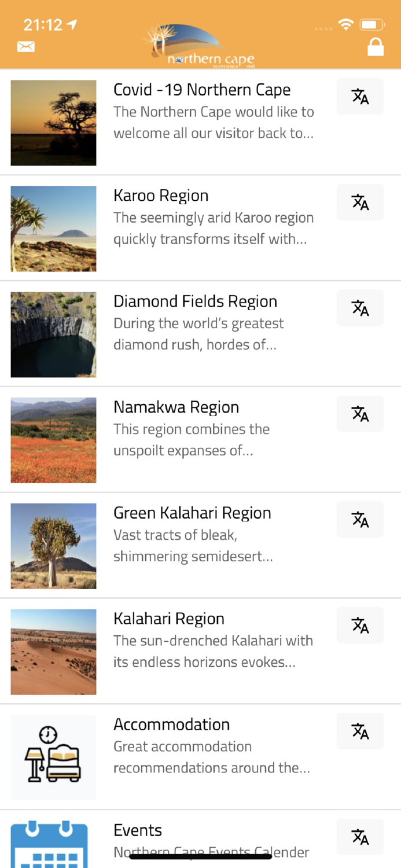The height and width of the screenshot is (868, 401).
Task: Open the Covid-19 Northern Cape article
Action: point(203,90)
